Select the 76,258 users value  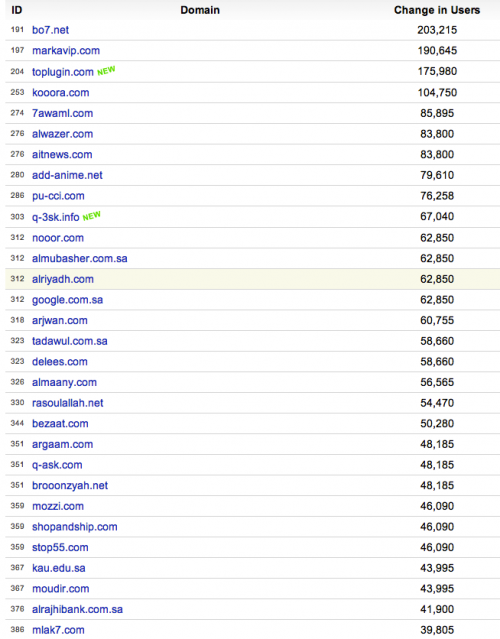pos(437,196)
